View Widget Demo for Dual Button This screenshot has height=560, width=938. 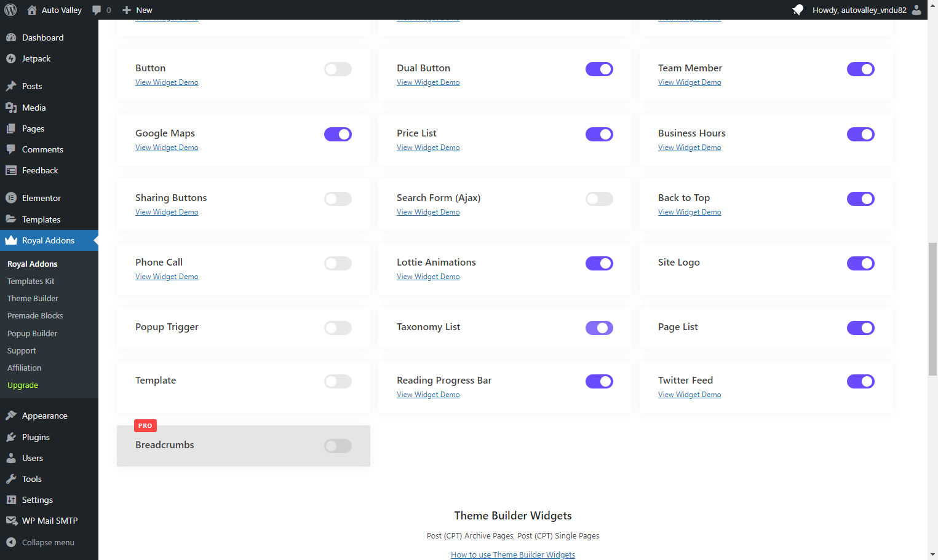coord(428,82)
